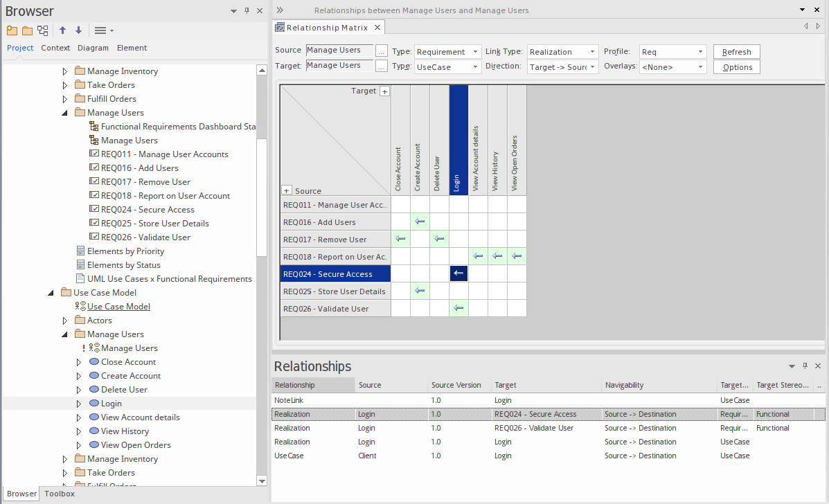
Task: Expand the top Fulfill Orders package
Action: [x=64, y=99]
